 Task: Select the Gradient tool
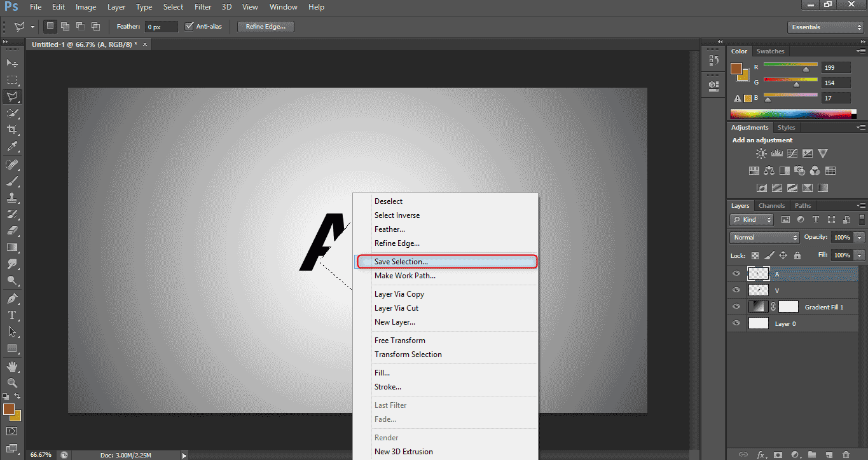point(12,247)
